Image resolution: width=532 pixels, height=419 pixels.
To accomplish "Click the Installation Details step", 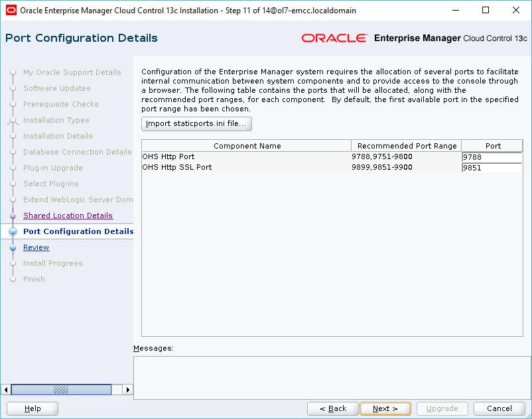I will coord(58,137).
